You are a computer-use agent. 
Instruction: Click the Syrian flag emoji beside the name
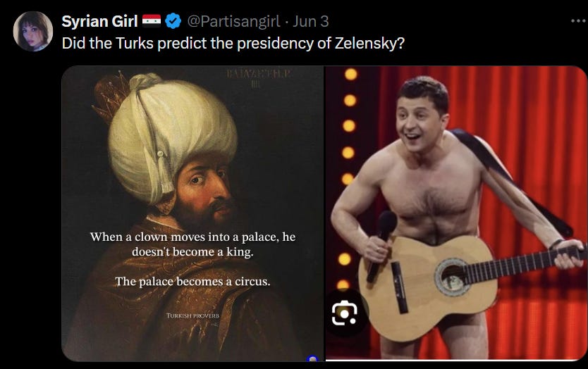click(152, 21)
